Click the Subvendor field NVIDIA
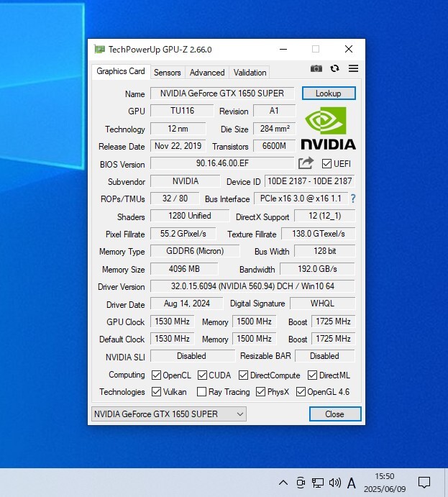 pyautogui.click(x=186, y=181)
